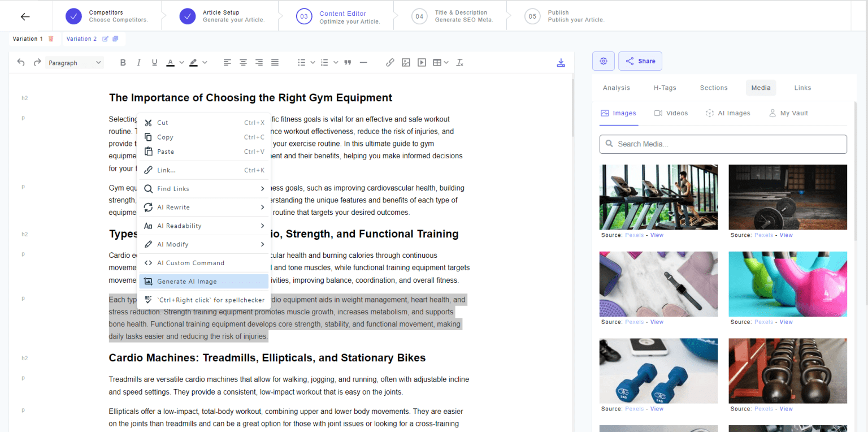Click the Share button
Viewport: 868px width, 432px height.
coord(640,61)
